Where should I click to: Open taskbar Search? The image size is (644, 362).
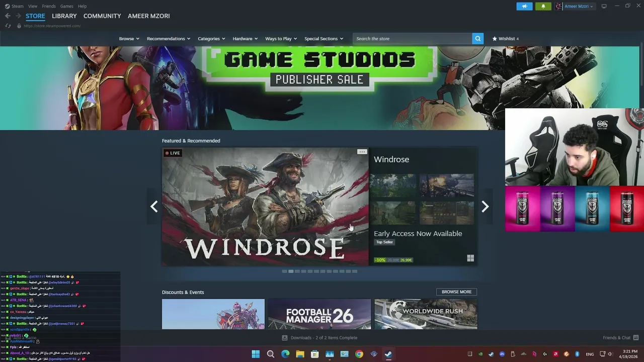coord(270,354)
